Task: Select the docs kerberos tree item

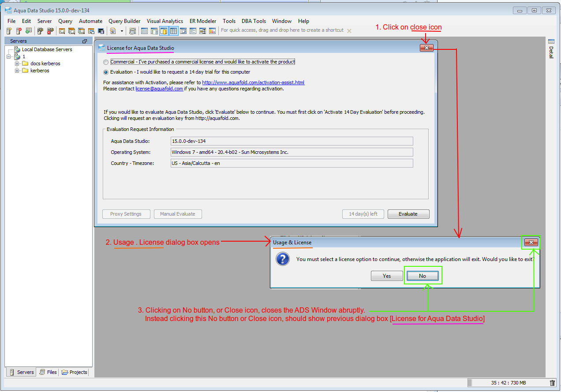Action: (x=45, y=63)
